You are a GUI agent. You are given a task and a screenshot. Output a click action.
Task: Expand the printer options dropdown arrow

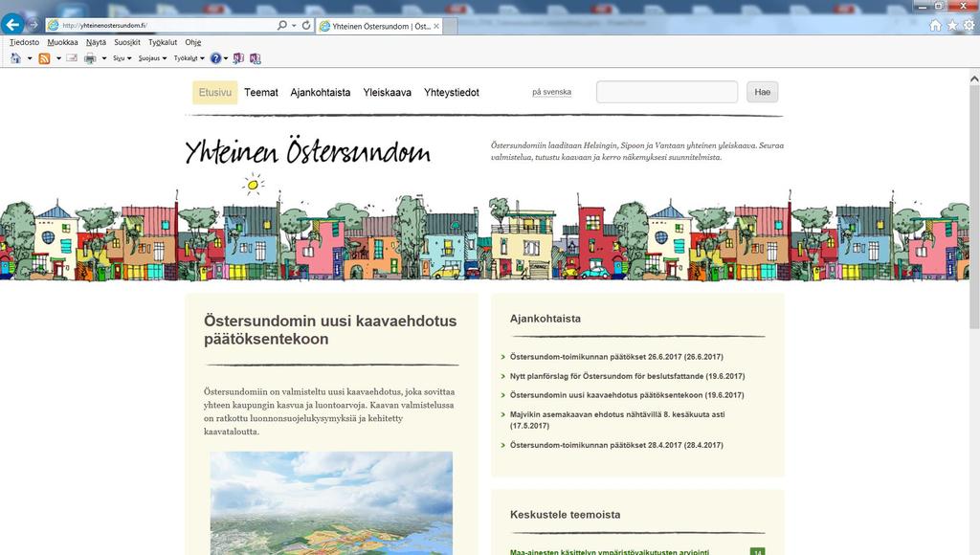(103, 58)
